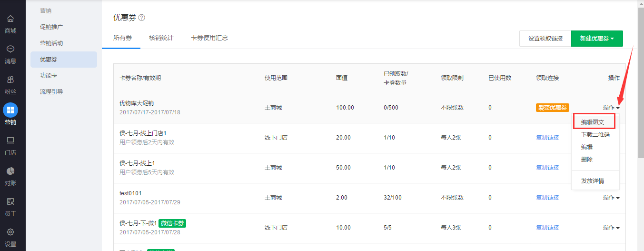
Task: Choose 编辑图文 from the dropdown menu
Action: 593,122
